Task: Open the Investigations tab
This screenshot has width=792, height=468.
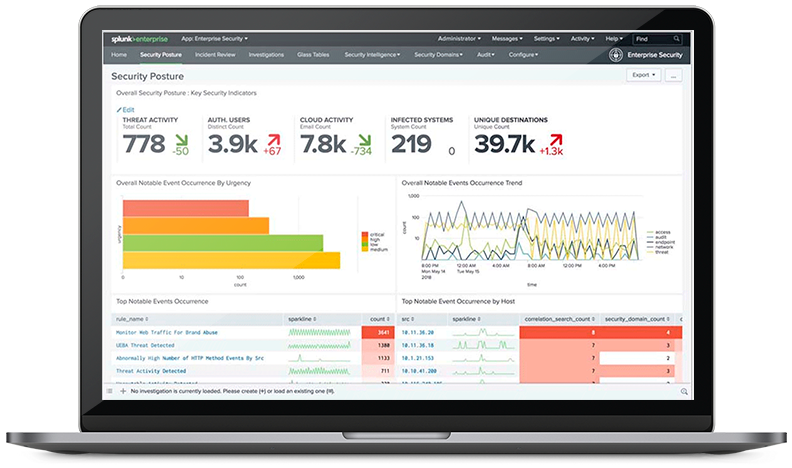Action: coord(266,55)
